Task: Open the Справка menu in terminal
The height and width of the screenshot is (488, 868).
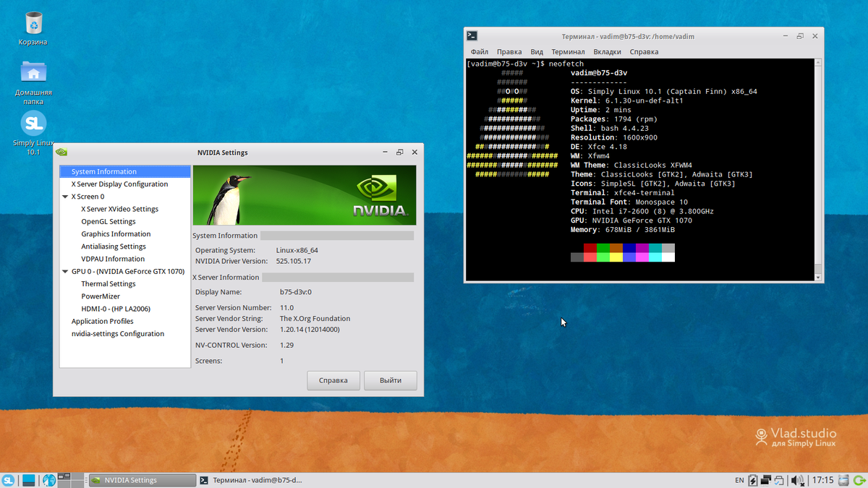Action: (644, 52)
